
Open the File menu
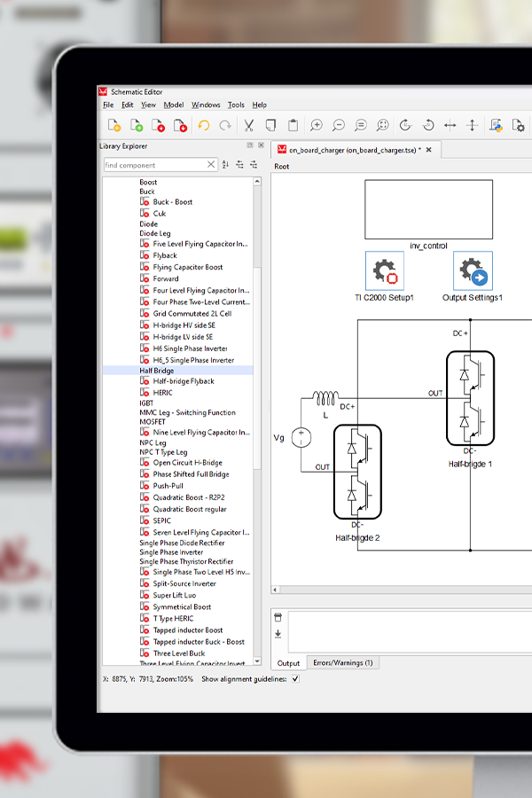108,105
